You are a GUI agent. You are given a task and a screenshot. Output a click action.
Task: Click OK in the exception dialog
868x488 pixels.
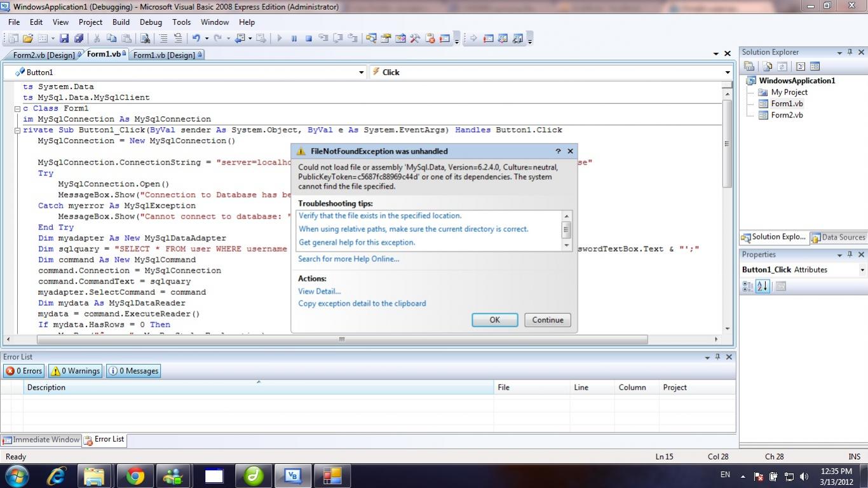(495, 320)
